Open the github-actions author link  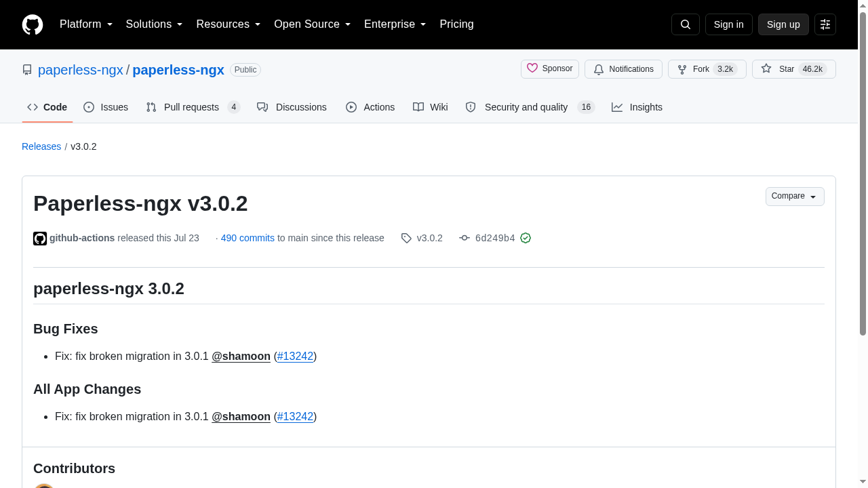82,238
